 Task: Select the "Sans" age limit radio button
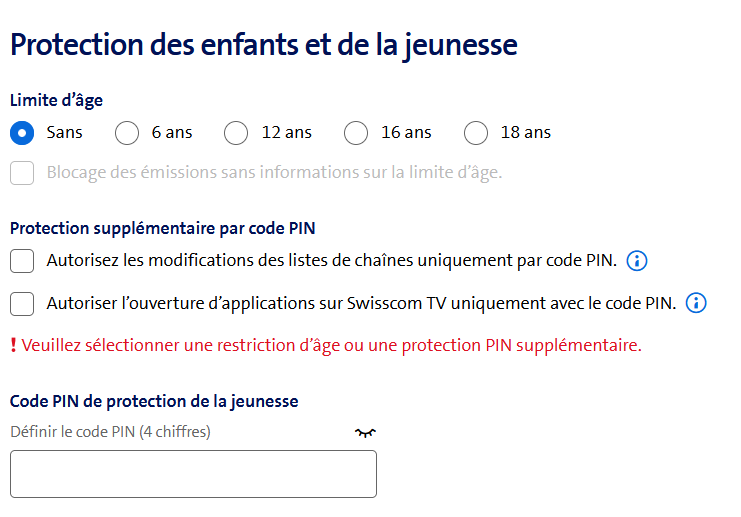tap(22, 132)
